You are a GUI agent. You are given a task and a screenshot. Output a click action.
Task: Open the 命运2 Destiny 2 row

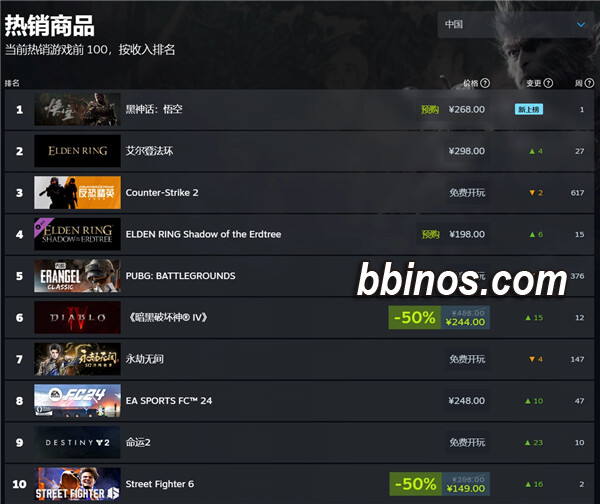pos(299,442)
